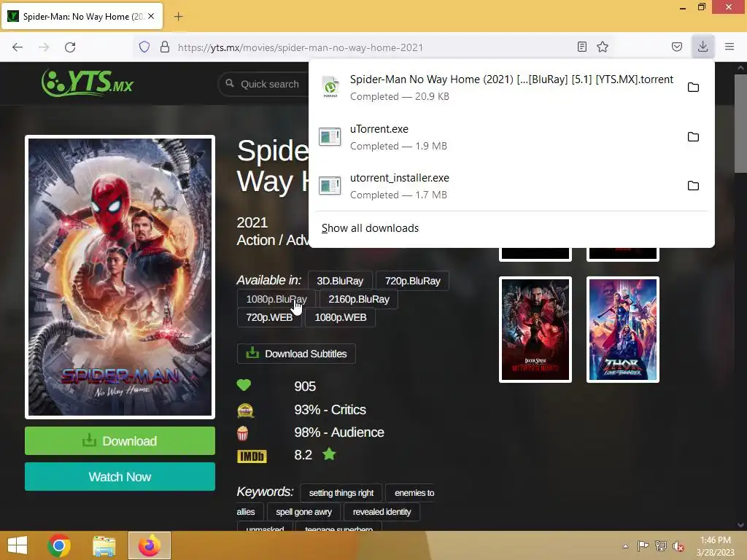This screenshot has width=747, height=560.
Task: Click the Rotten Tomatoes critics icon
Action: 245,410
